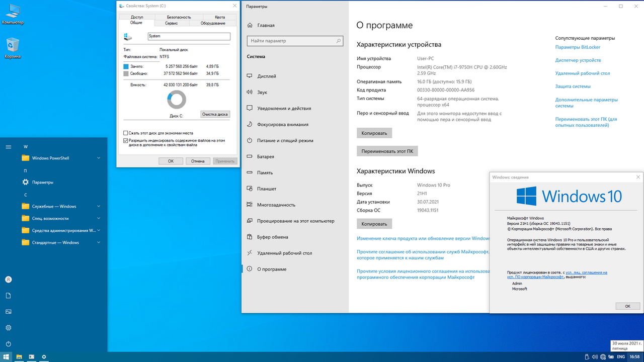Open the Батарея settings page

click(265, 157)
